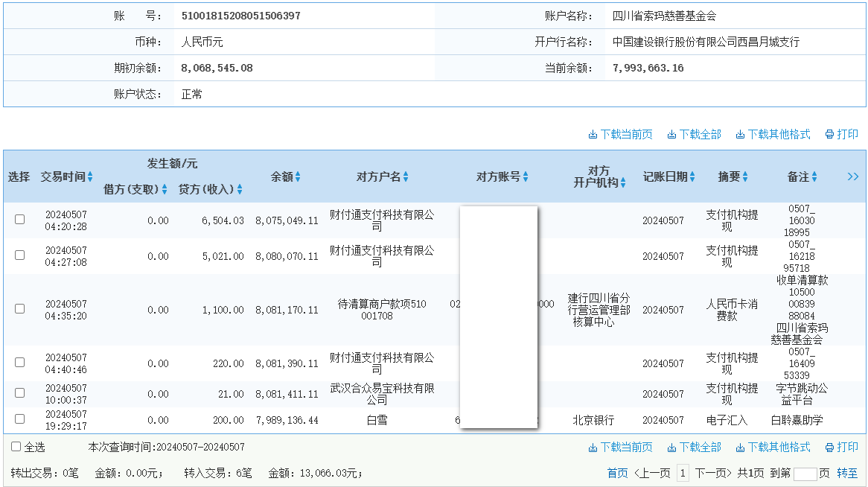This screenshot has width=868, height=487.
Task: Click balance cell 7,989,136.44
Action: coord(287,421)
